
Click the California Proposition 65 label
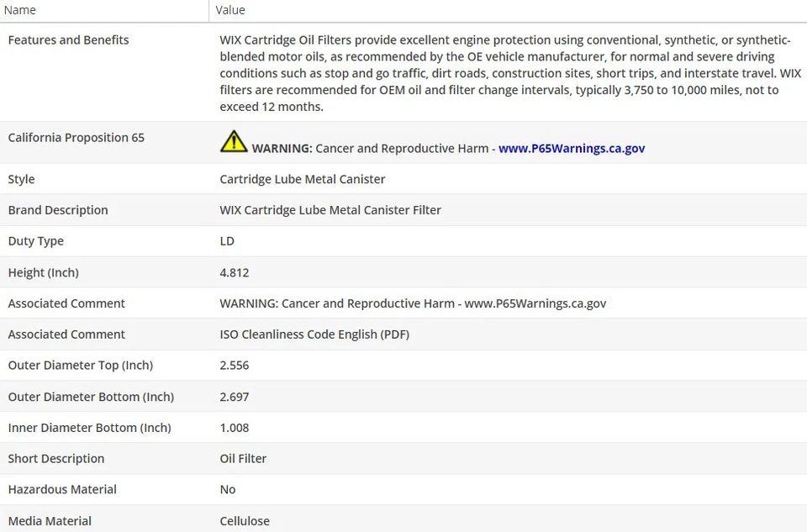pyautogui.click(x=76, y=137)
